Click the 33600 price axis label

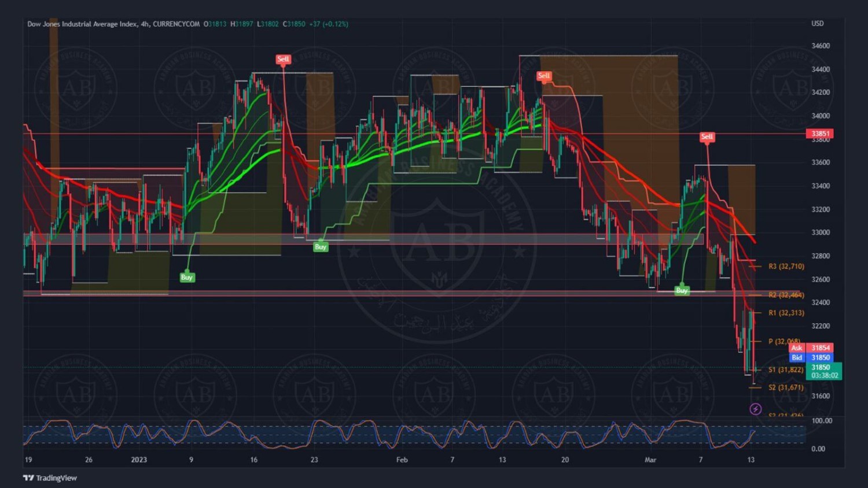pyautogui.click(x=820, y=162)
